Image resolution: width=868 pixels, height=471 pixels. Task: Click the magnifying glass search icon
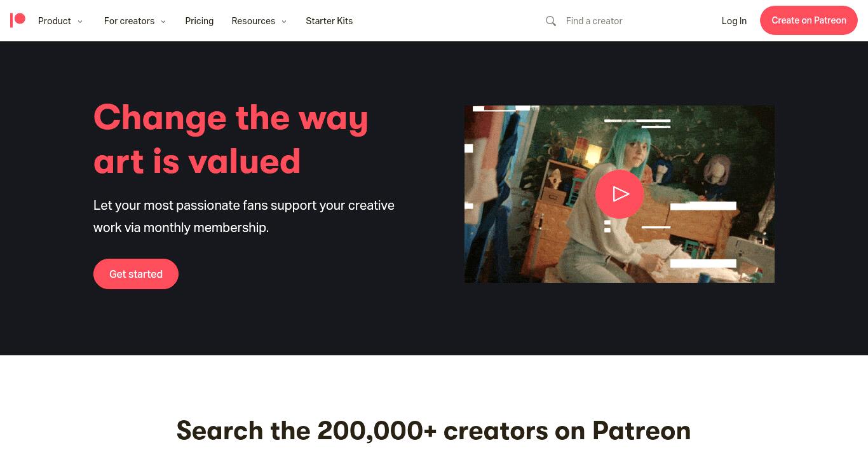click(551, 21)
